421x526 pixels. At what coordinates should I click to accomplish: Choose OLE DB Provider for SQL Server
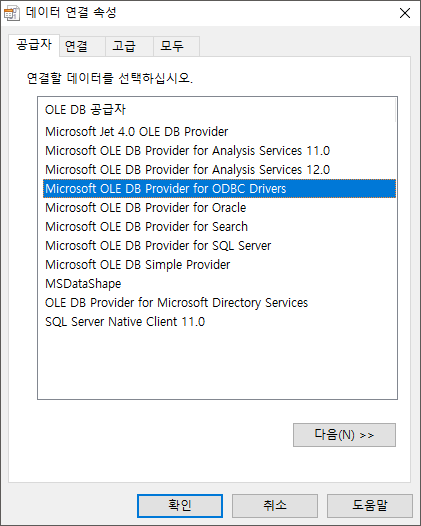click(x=219, y=246)
